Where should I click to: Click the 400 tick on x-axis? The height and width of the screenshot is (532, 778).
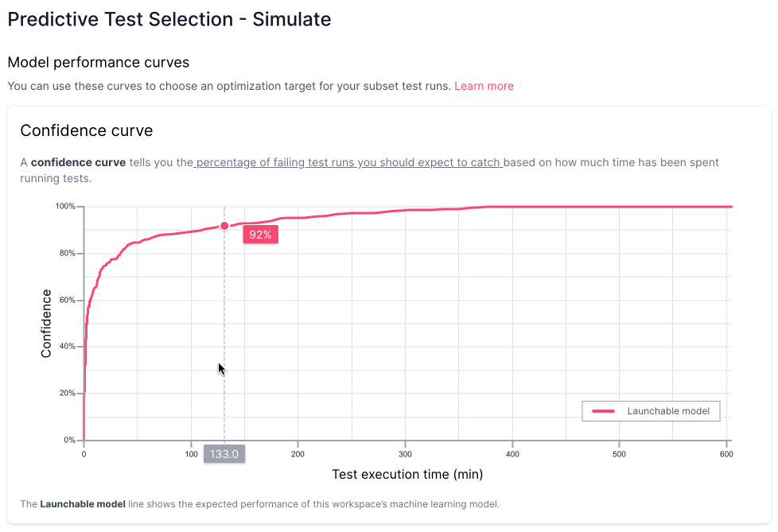coord(512,454)
